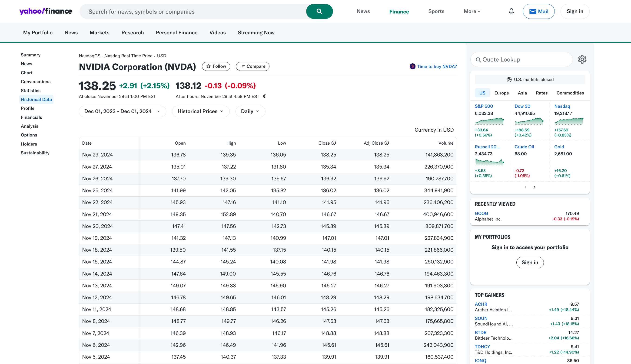This screenshot has width=631, height=364.
Task: Click the moon icon beside after-hours time
Action: 265,96
